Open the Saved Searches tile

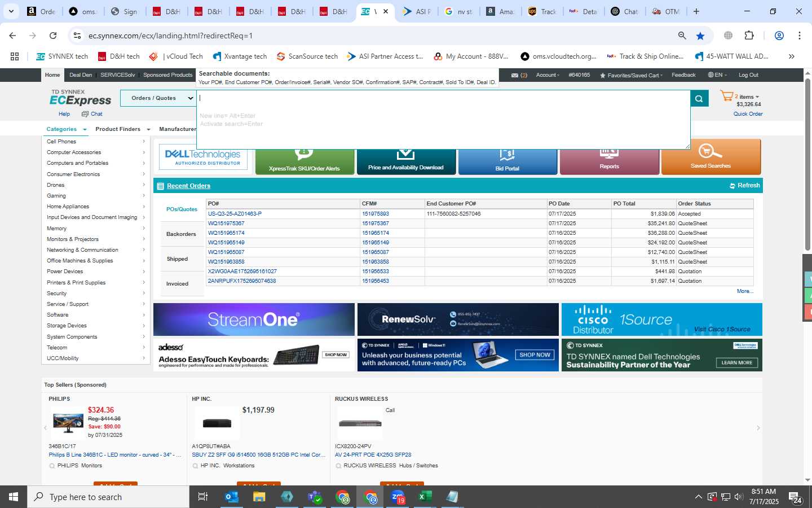[710, 156]
